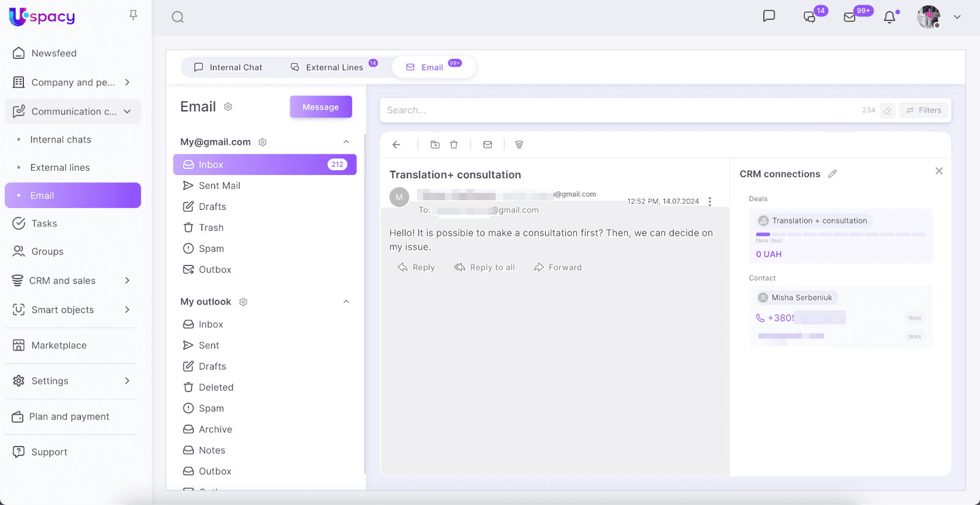This screenshot has width=980, height=505.
Task: Mark email as unread envelope icon
Action: click(x=488, y=144)
